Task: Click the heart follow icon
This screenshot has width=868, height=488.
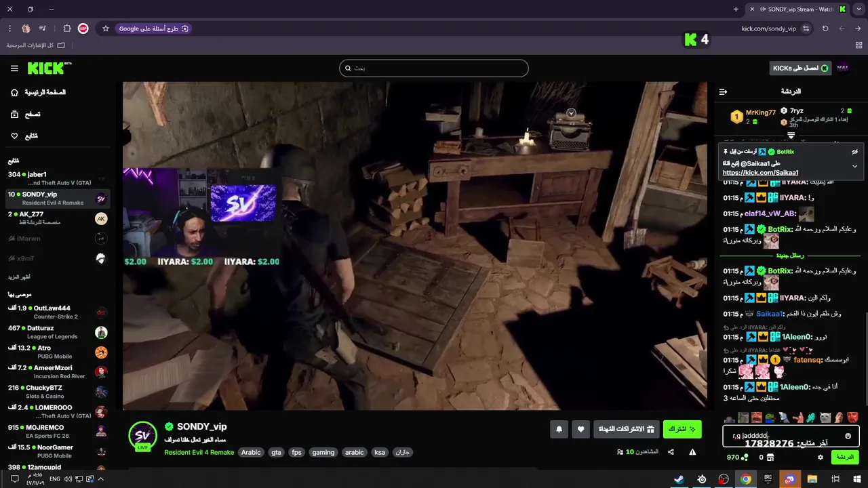Action: pos(581,429)
